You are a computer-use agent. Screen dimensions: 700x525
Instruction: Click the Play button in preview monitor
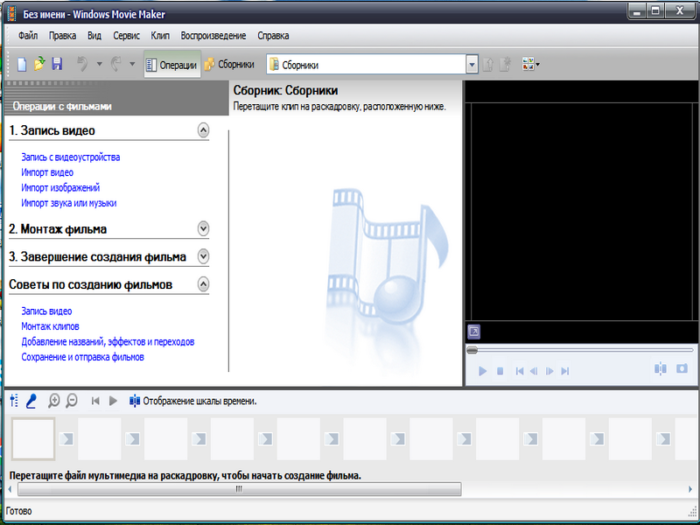pyautogui.click(x=483, y=371)
